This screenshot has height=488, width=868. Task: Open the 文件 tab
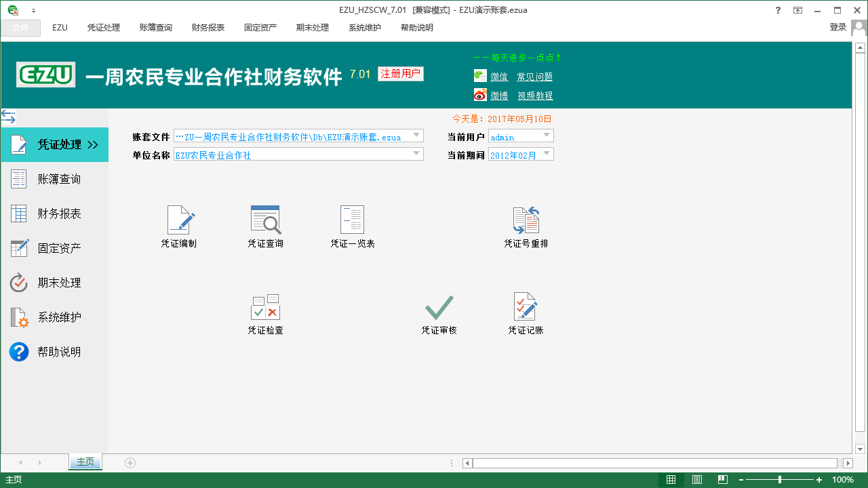tap(20, 28)
